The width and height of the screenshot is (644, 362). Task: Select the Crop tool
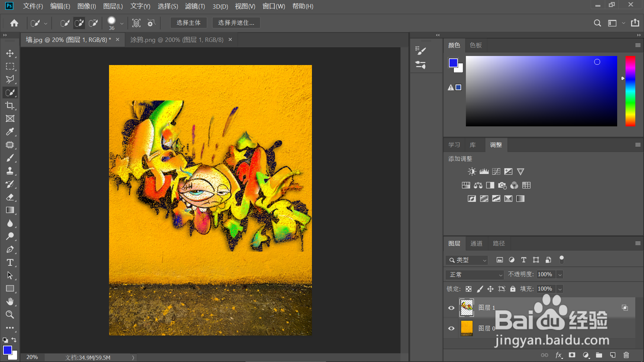(x=10, y=106)
